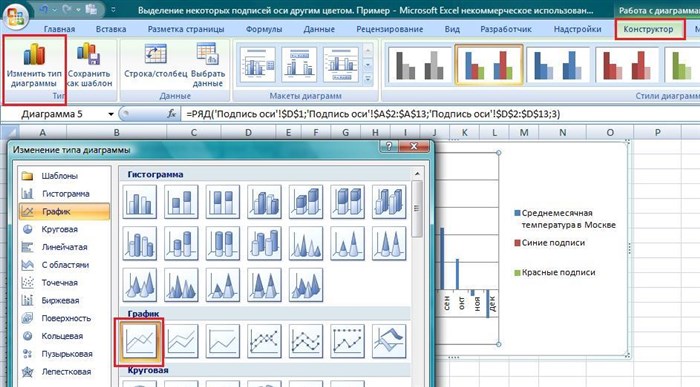This screenshot has width=700, height=387.
Task: Click Красные подписи legend entry
Action: point(555,272)
